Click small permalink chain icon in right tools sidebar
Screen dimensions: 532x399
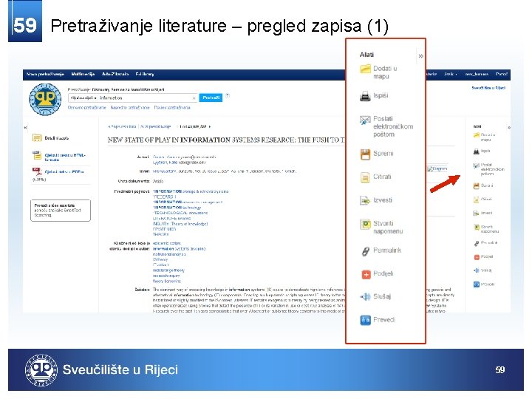pos(477,243)
